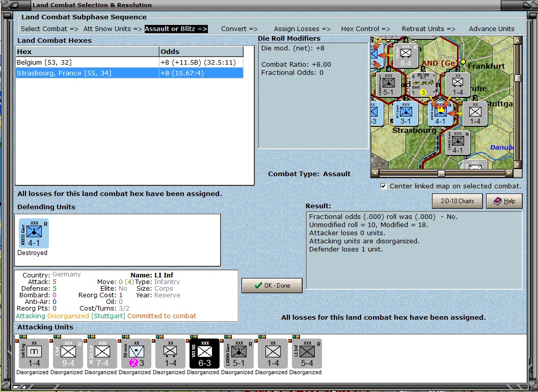Click the Assign Losses subphase step
The image size is (538, 392).
(302, 29)
